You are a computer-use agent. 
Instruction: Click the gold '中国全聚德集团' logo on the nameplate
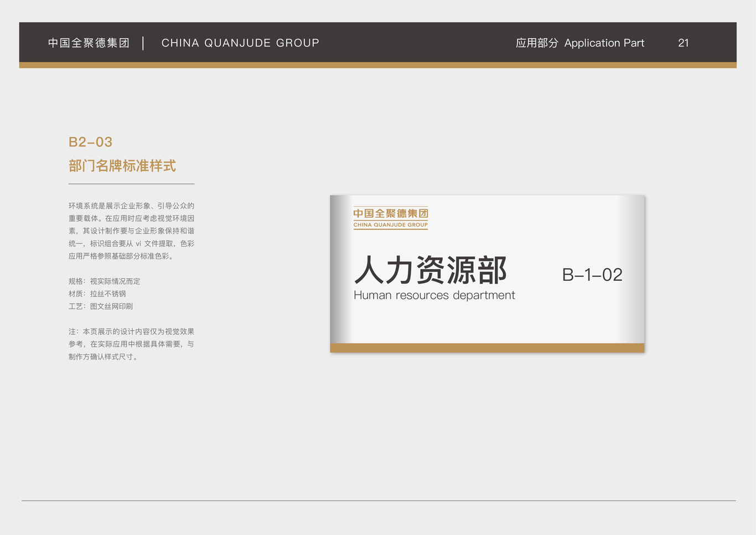pyautogui.click(x=391, y=213)
